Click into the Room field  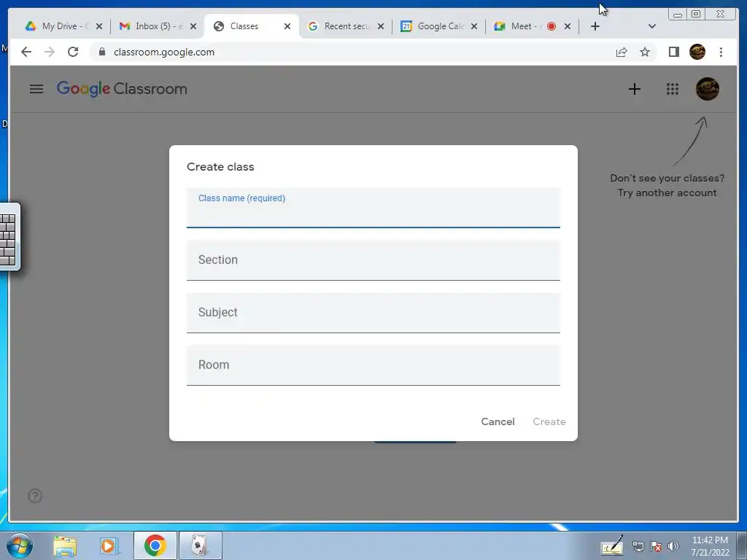373,365
